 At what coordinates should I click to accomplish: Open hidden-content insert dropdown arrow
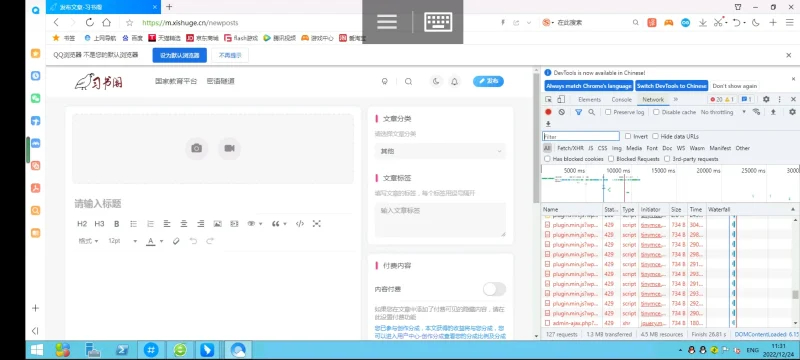[x=261, y=224]
